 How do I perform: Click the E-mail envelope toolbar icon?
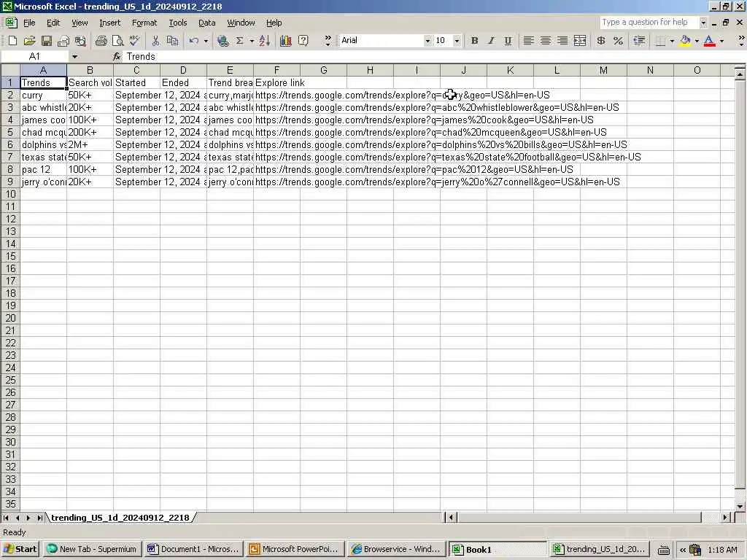point(63,41)
